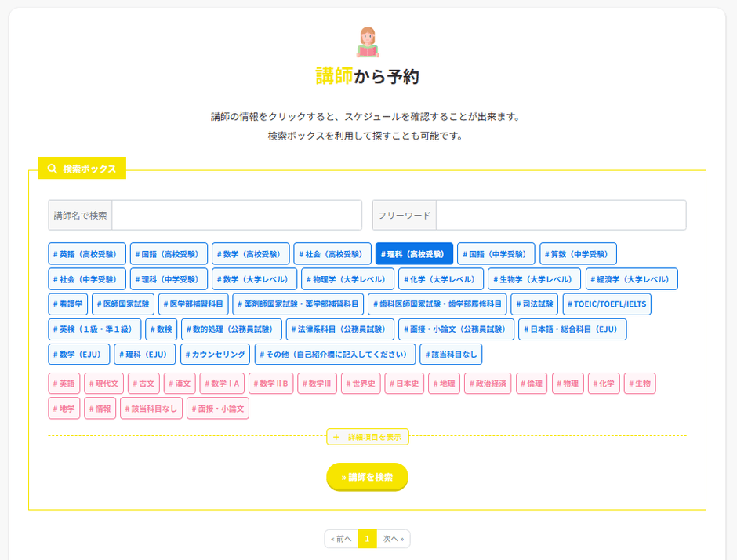Click the magnifier icon in 検索ボックス label

53,169
